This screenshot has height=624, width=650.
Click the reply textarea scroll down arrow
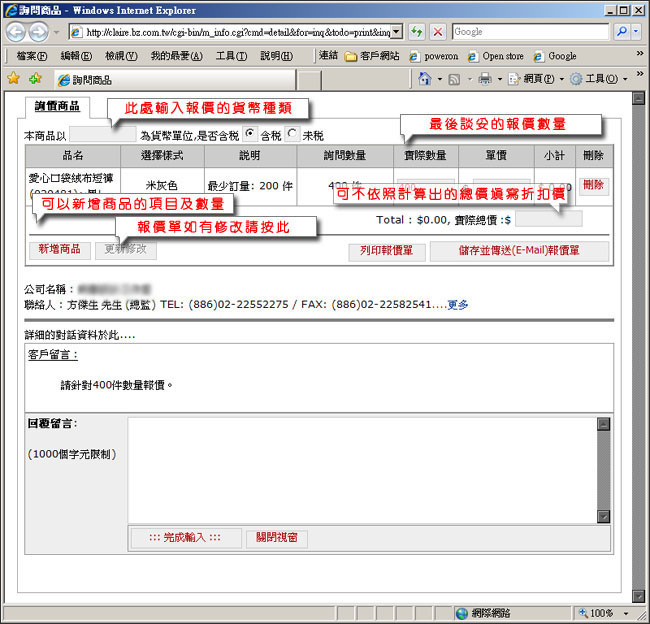604,516
